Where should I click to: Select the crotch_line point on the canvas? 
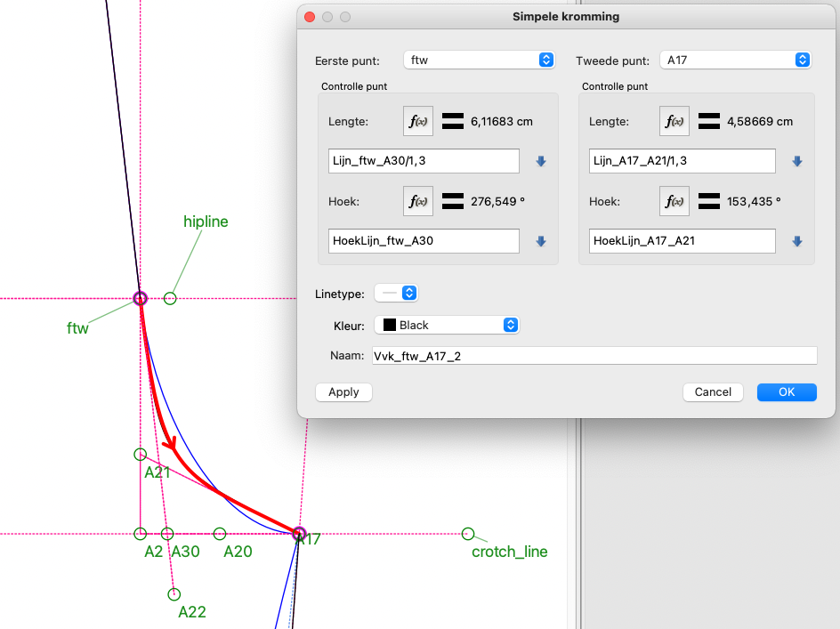coord(468,534)
